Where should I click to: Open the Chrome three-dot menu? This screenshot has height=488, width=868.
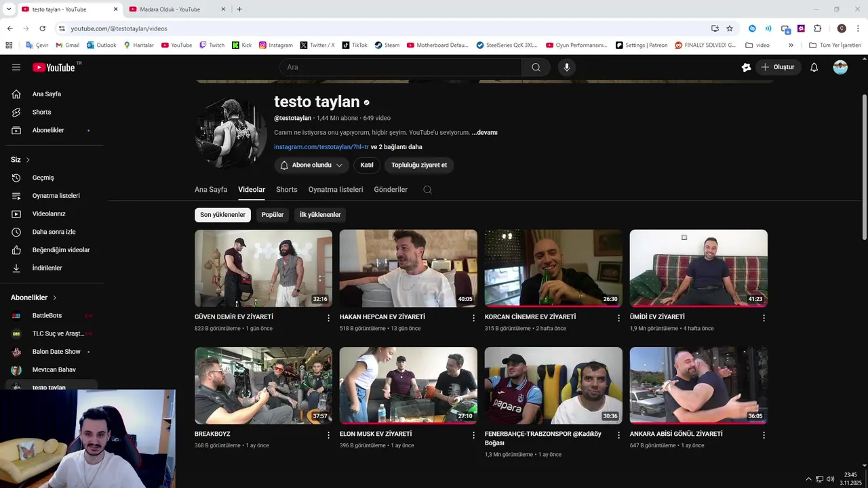coord(858,28)
